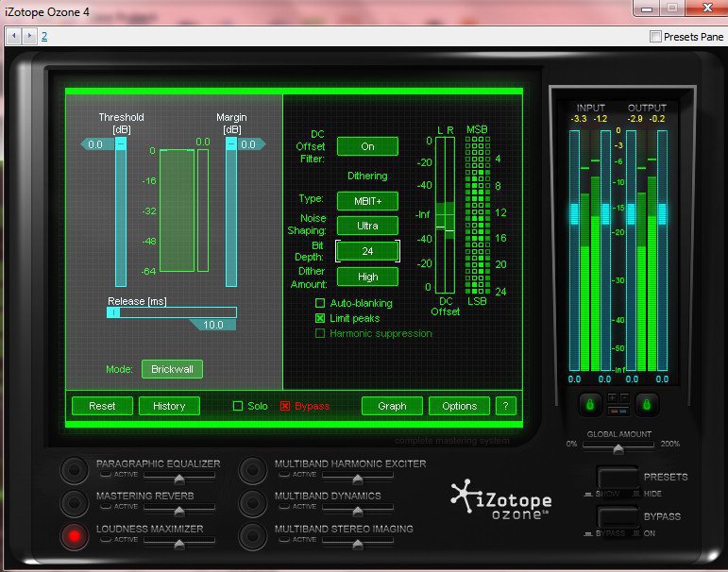Click the Margin slider minus handle
Viewport: 728px width, 572px height.
coord(231,143)
